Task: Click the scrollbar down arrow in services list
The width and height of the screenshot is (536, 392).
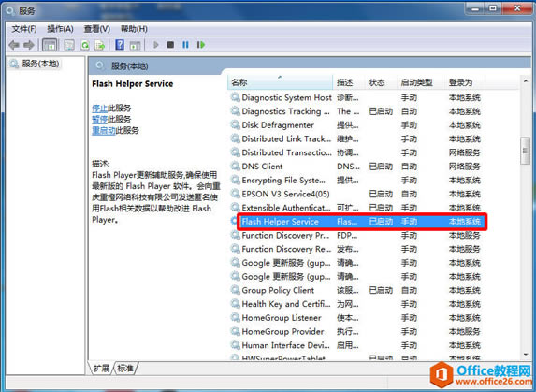Action: [x=526, y=355]
